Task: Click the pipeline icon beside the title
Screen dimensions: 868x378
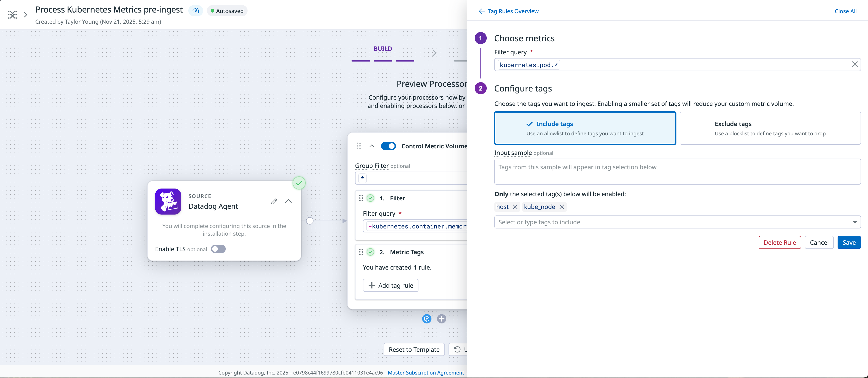Action: [12, 14]
